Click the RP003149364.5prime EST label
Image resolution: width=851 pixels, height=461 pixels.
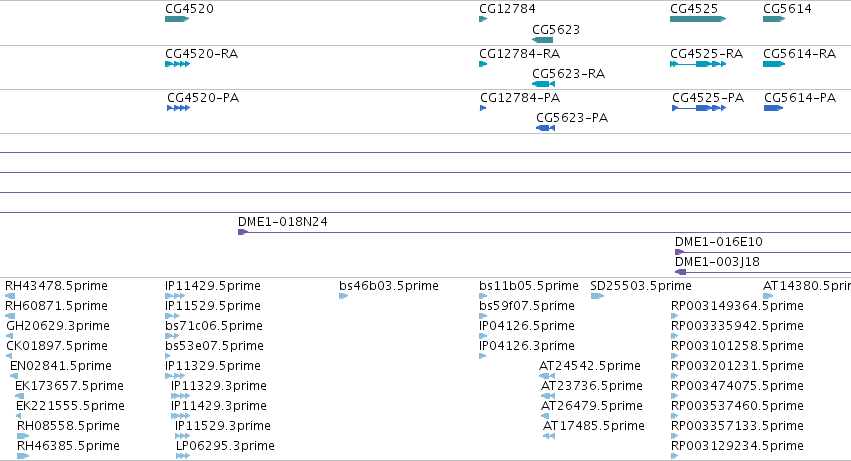point(737,306)
